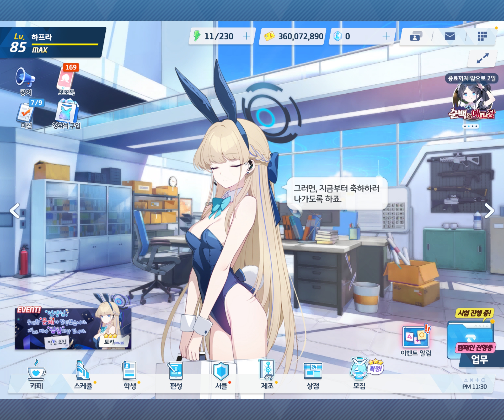Add pyroxene with plus next to 0
Viewport: 504px width, 420px height.
pyautogui.click(x=386, y=36)
